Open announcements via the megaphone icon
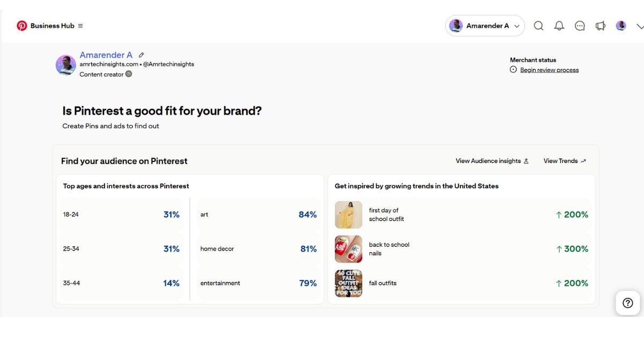This screenshot has width=644, height=337. (600, 25)
